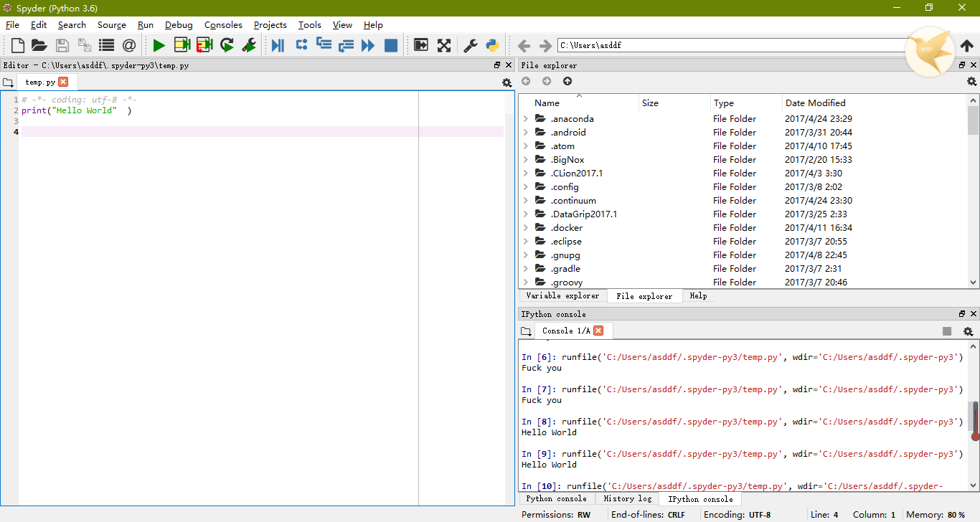Select the .DataGrip2017.1 folder row
The height and width of the screenshot is (522, 980).
click(743, 214)
